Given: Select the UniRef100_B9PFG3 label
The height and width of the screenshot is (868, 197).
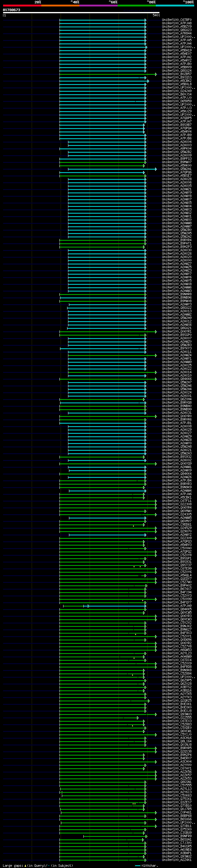Looking at the screenshot, I should pyautogui.click(x=177, y=159).
